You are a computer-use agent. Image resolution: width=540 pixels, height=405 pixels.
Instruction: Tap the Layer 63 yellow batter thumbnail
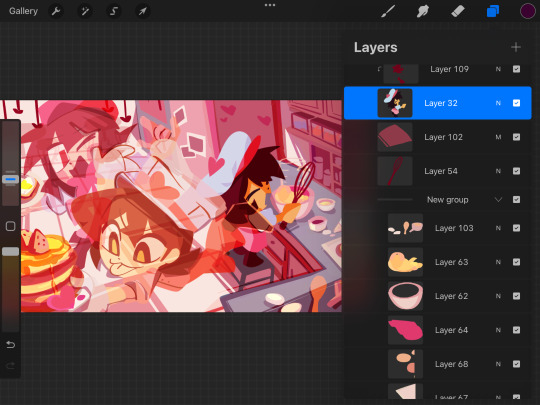click(x=405, y=262)
